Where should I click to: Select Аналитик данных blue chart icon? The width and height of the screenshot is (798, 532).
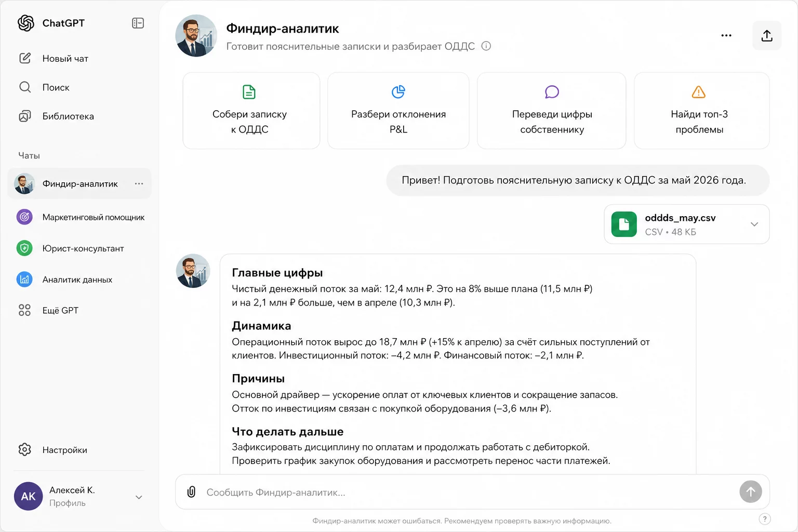24,279
